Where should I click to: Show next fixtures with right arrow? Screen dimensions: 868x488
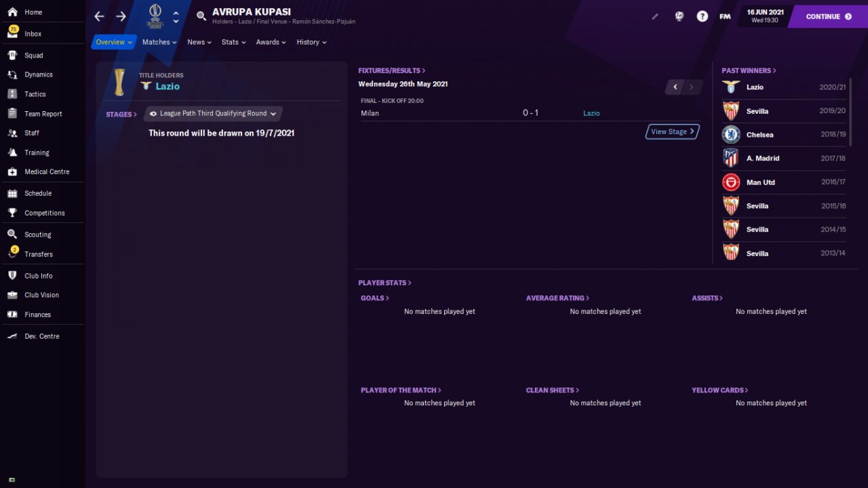coord(692,87)
